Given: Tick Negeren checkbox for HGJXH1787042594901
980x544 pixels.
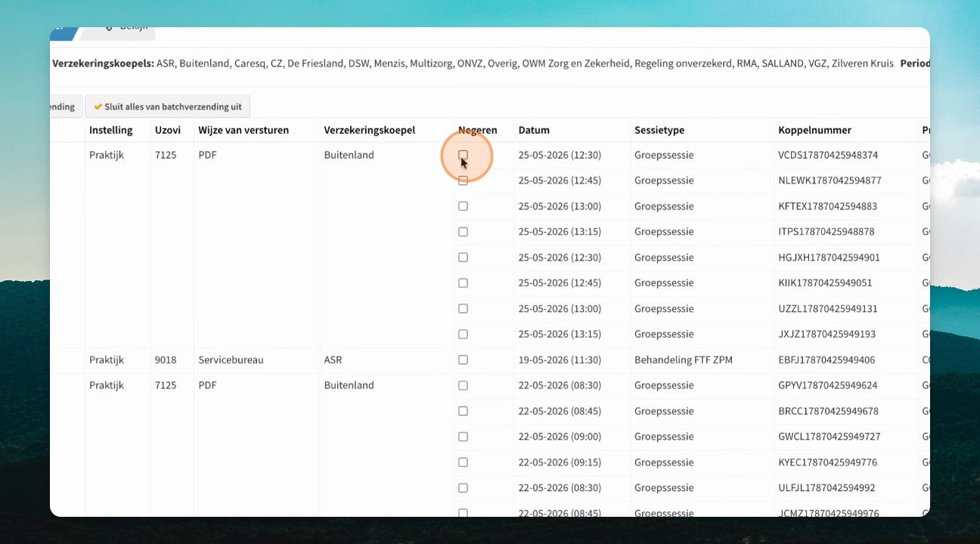Looking at the screenshot, I should 463,258.
